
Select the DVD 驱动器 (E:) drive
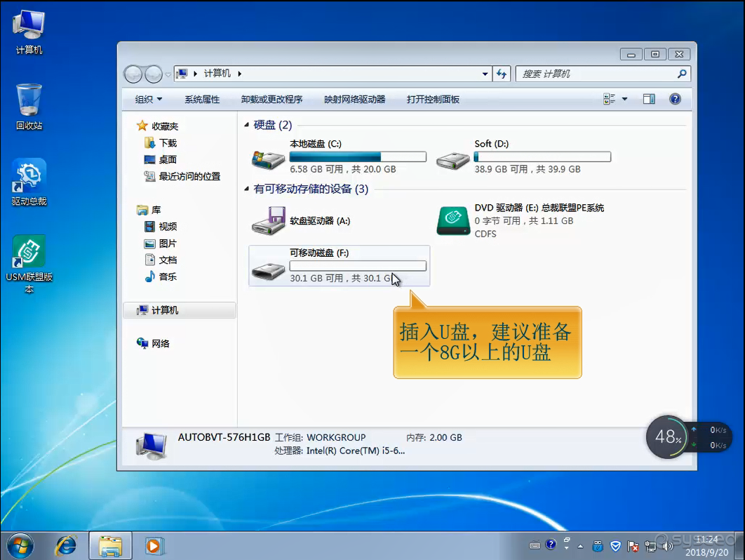pyautogui.click(x=521, y=220)
